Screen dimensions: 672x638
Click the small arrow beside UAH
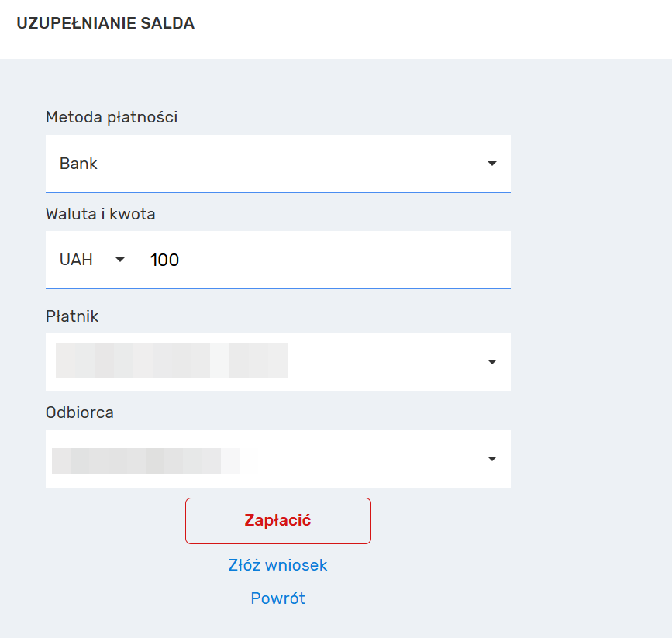tap(119, 260)
